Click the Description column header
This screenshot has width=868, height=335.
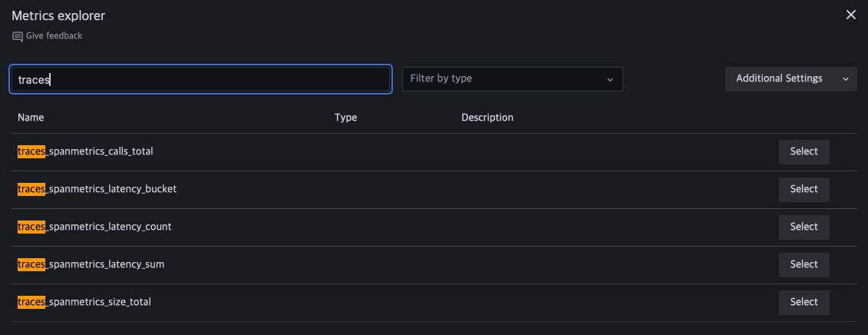click(x=487, y=118)
